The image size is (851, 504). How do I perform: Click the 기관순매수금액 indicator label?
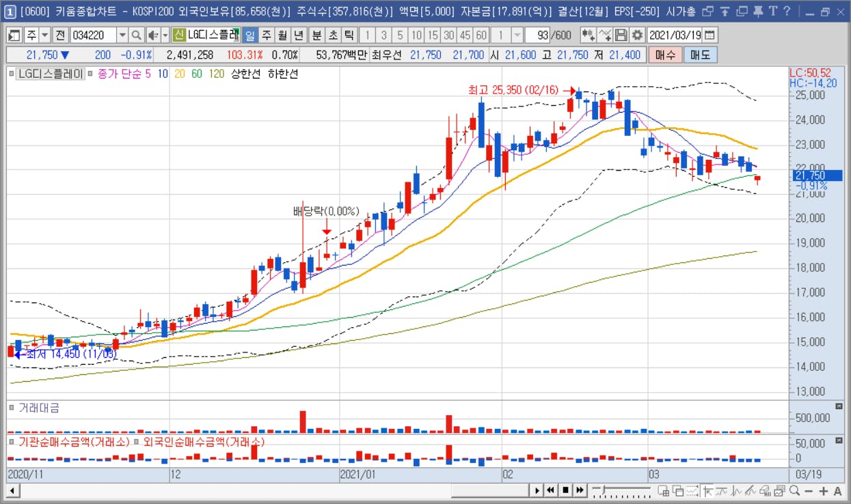click(x=74, y=442)
